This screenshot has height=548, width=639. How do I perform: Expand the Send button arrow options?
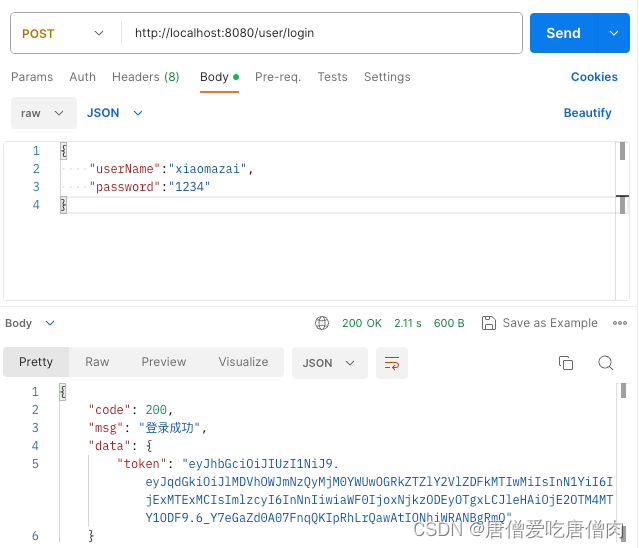[x=613, y=33]
